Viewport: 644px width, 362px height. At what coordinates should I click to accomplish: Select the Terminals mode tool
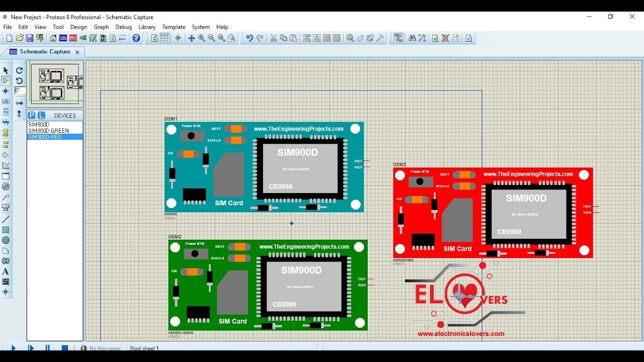click(x=6, y=144)
